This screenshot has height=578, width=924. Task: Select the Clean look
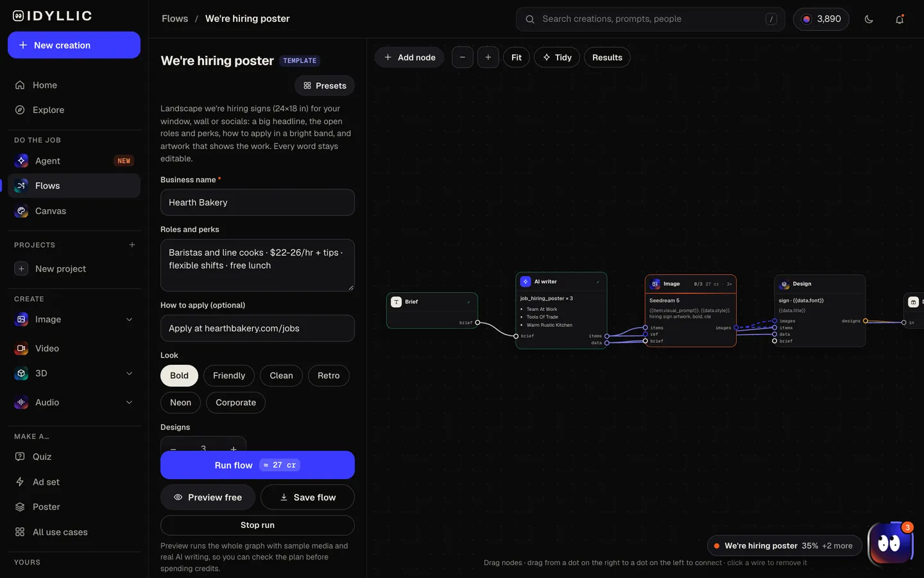tap(281, 376)
